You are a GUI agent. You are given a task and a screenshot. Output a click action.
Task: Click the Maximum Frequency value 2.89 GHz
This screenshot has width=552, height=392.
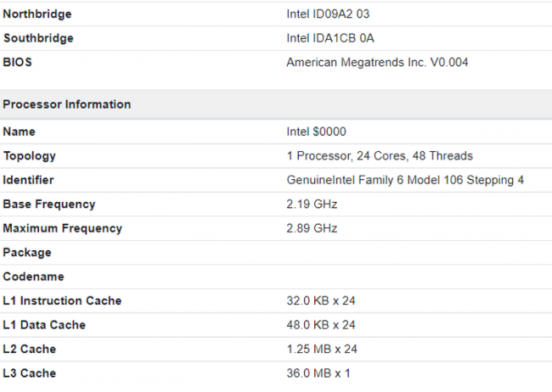312,228
